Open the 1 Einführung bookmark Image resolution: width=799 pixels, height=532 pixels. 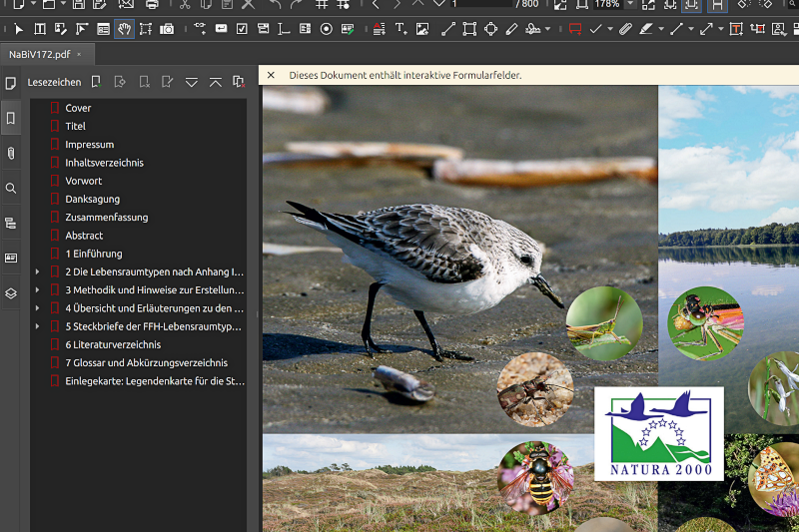[x=94, y=254]
